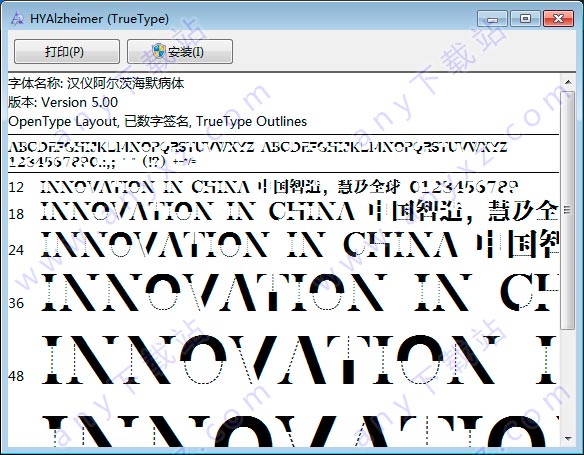Click the alphabet character preview row
This screenshot has height=455, width=584.
(x=258, y=147)
